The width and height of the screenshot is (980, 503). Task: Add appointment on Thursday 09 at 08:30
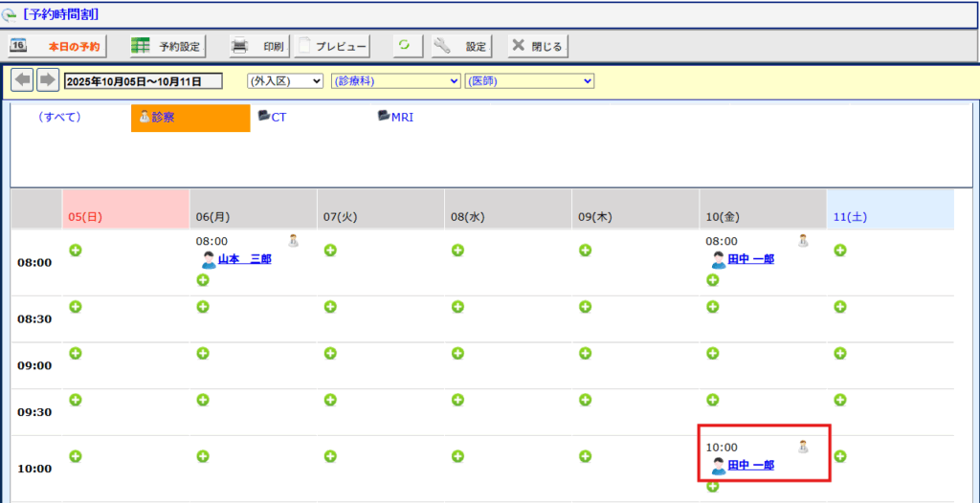[x=585, y=307]
